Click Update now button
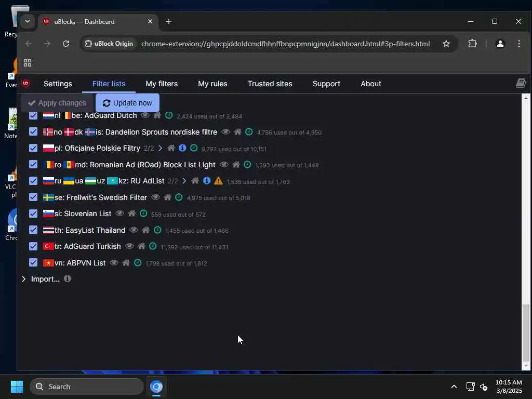This screenshot has width=532, height=399. coord(127,103)
